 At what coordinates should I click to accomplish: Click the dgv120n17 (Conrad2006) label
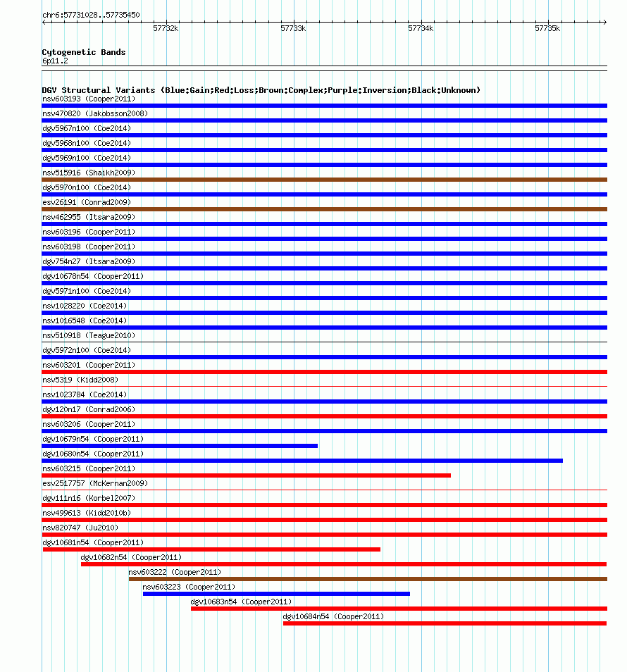[89, 409]
